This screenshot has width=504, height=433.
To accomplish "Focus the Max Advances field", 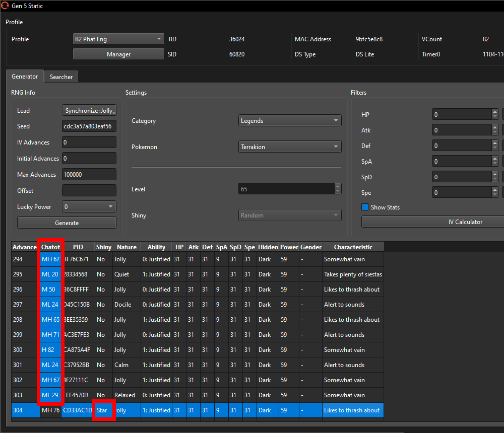I will [x=89, y=174].
